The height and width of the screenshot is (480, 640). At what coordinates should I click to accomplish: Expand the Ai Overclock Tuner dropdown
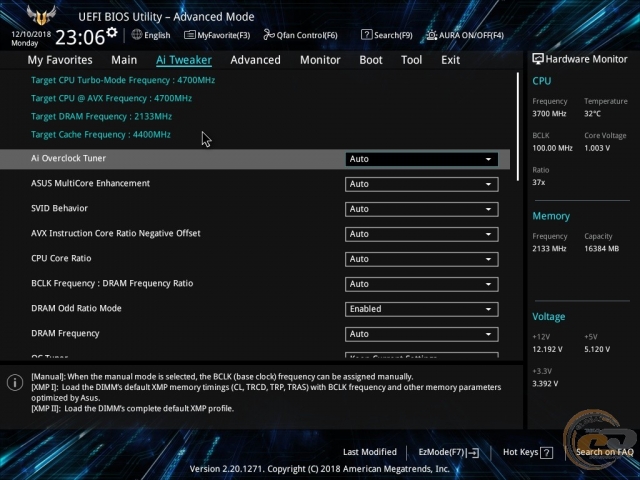click(x=421, y=159)
